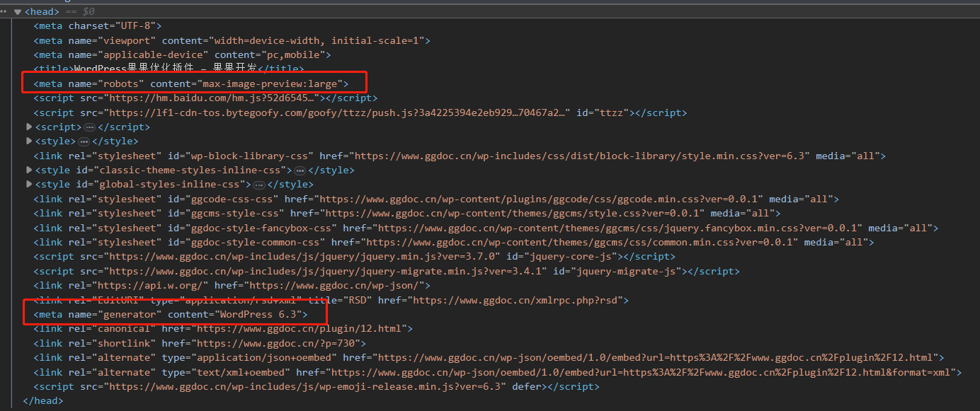
Task: Follow the wp-json href link
Action: (322, 285)
